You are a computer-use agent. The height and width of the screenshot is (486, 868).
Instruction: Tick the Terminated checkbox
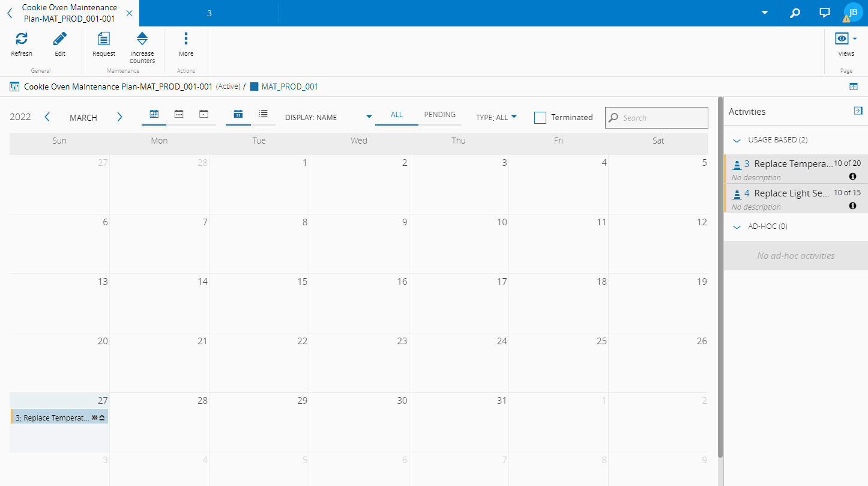tap(540, 118)
